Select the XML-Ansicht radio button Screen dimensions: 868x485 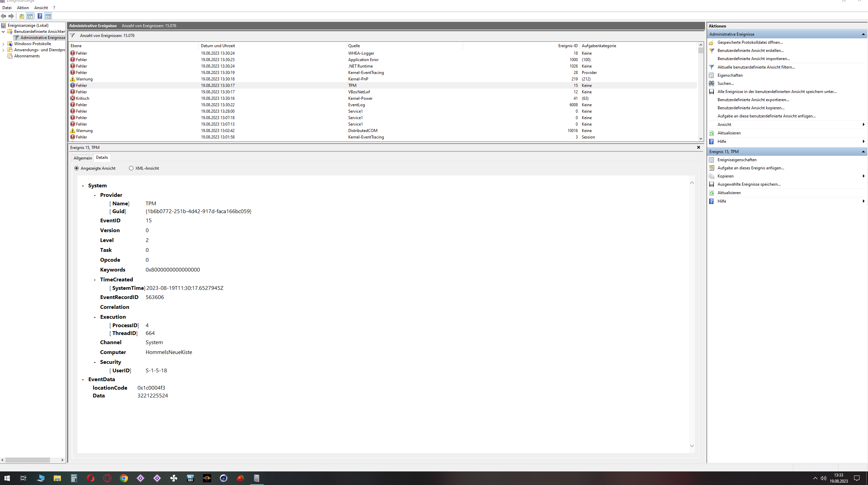click(131, 168)
